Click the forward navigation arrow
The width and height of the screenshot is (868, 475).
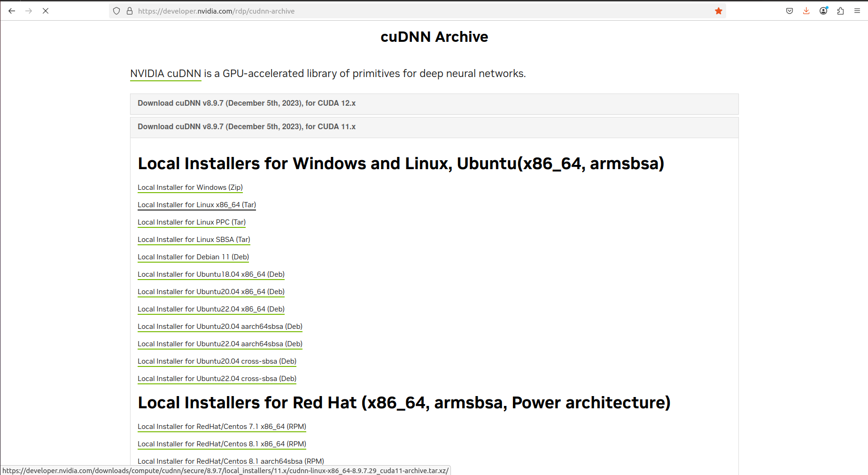click(x=29, y=11)
